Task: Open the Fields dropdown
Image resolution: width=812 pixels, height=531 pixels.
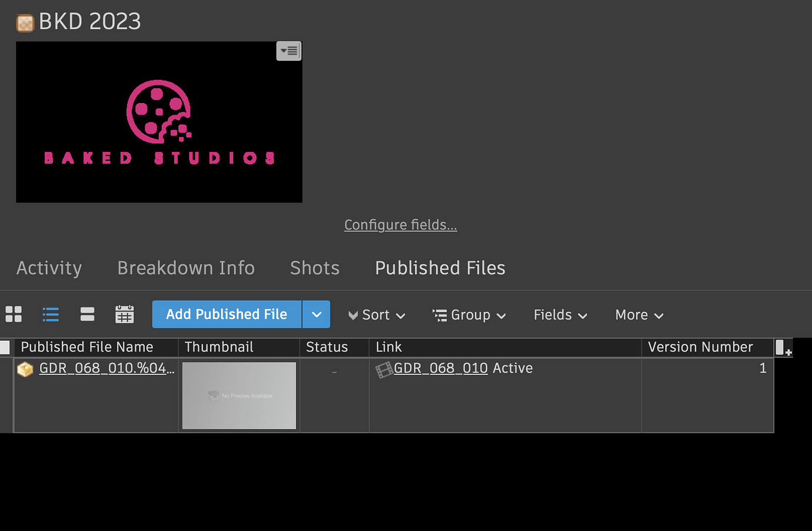Action: [559, 314]
